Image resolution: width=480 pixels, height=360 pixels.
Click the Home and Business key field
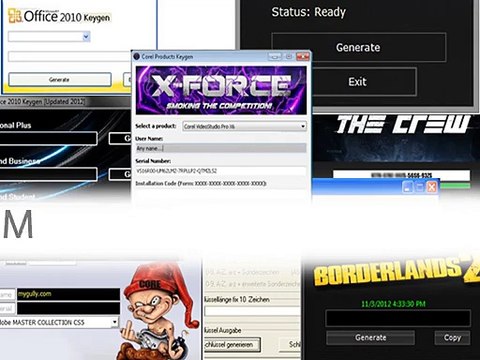(49, 174)
